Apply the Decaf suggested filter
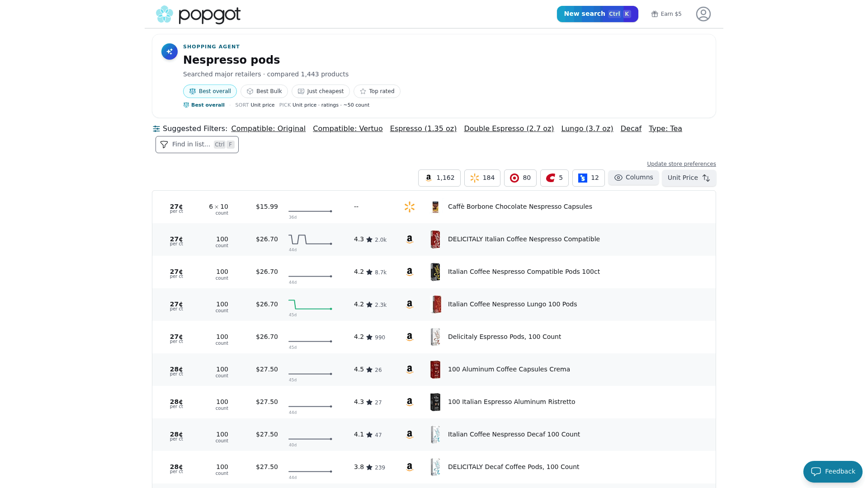This screenshot has height=488, width=868. click(x=631, y=129)
